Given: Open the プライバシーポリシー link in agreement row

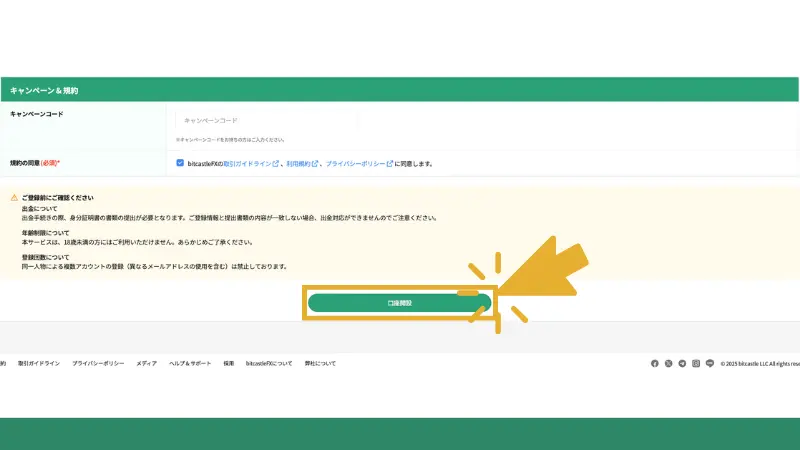Looking at the screenshot, I should coord(356,164).
